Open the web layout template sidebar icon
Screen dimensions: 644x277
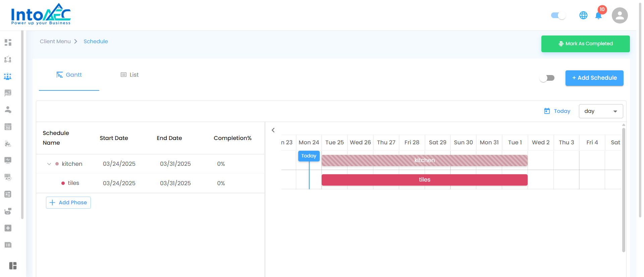click(8, 127)
